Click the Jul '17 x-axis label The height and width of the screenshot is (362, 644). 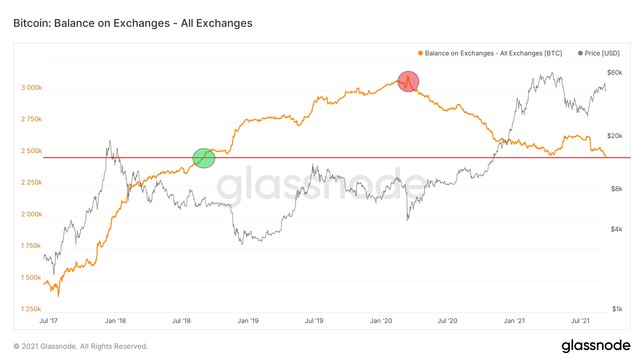click(x=48, y=321)
